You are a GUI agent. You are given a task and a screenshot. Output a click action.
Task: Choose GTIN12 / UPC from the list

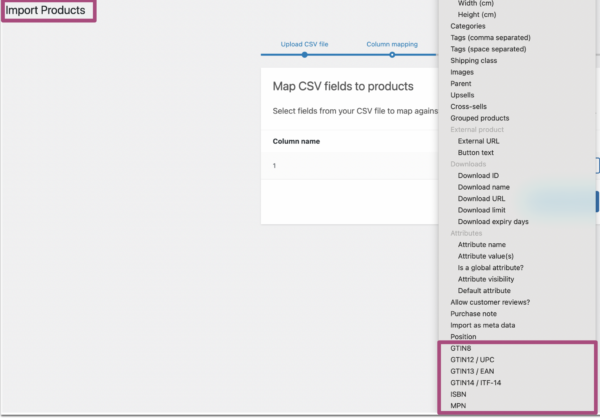pyautogui.click(x=478, y=359)
